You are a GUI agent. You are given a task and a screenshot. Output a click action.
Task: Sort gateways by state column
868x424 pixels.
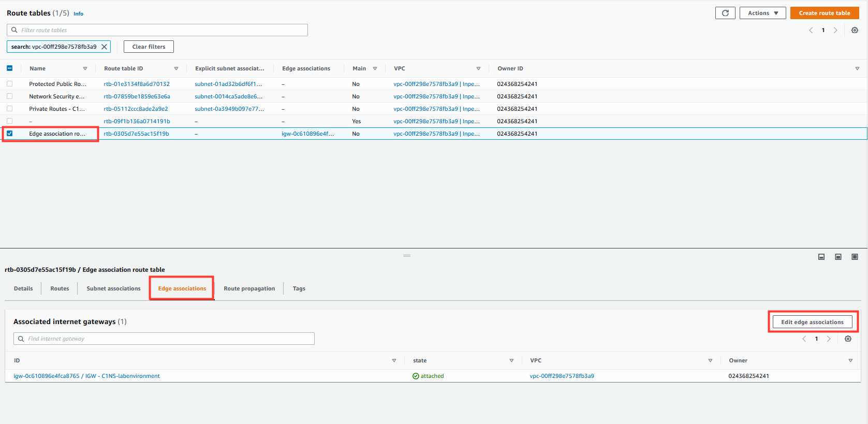coord(511,360)
